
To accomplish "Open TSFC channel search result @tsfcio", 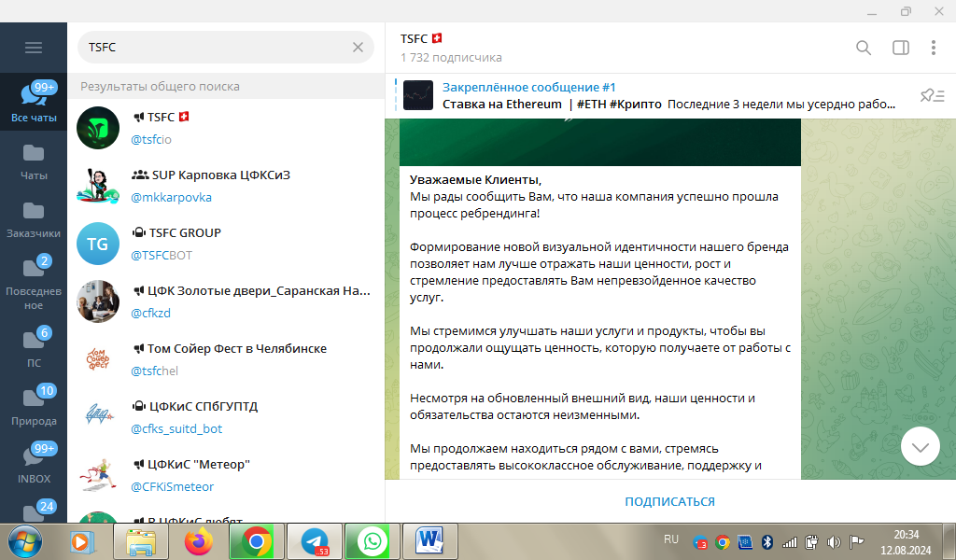I will 226,128.
